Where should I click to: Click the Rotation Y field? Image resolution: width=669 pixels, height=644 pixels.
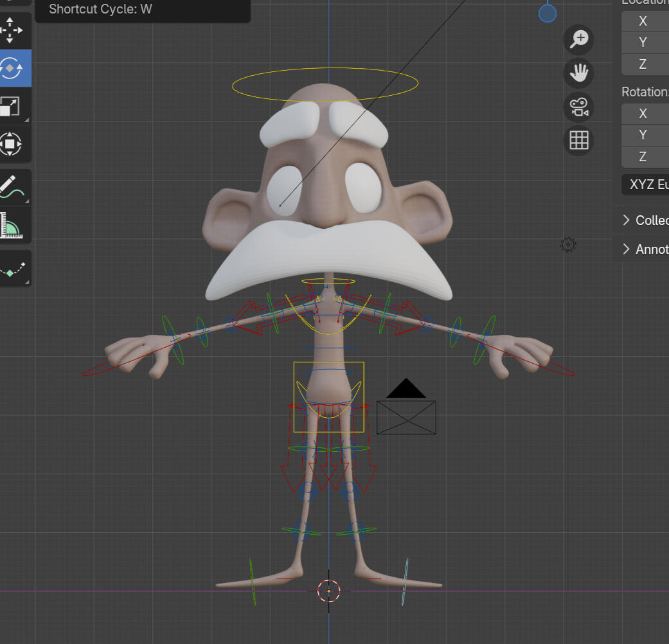click(645, 135)
